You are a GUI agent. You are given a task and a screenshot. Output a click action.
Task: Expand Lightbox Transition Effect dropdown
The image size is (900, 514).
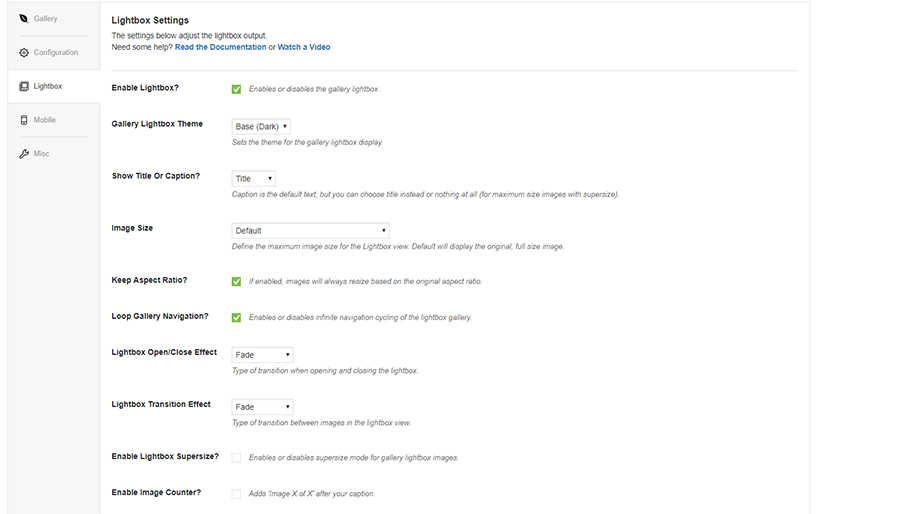[262, 407]
